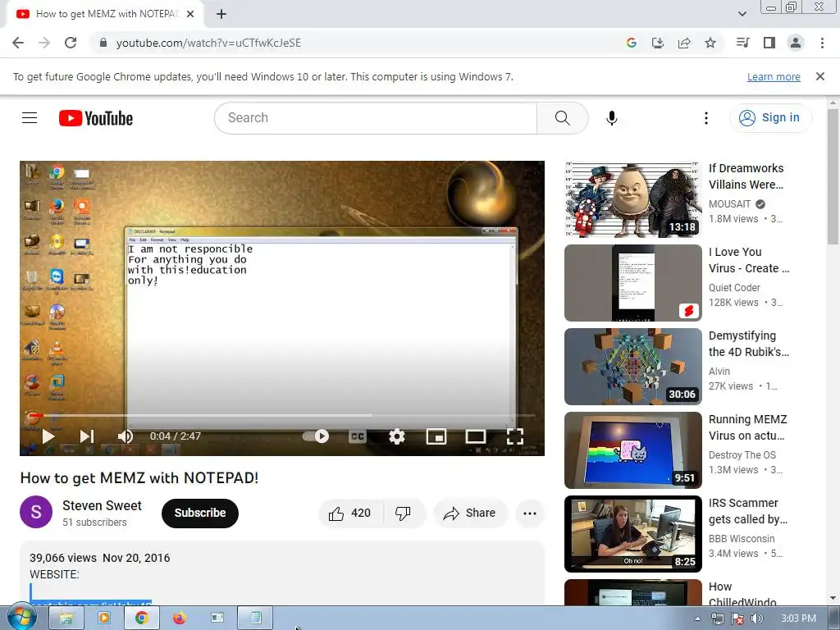The width and height of the screenshot is (840, 630).
Task: Open the media control icon in Chrome toolbar
Action: (x=743, y=43)
